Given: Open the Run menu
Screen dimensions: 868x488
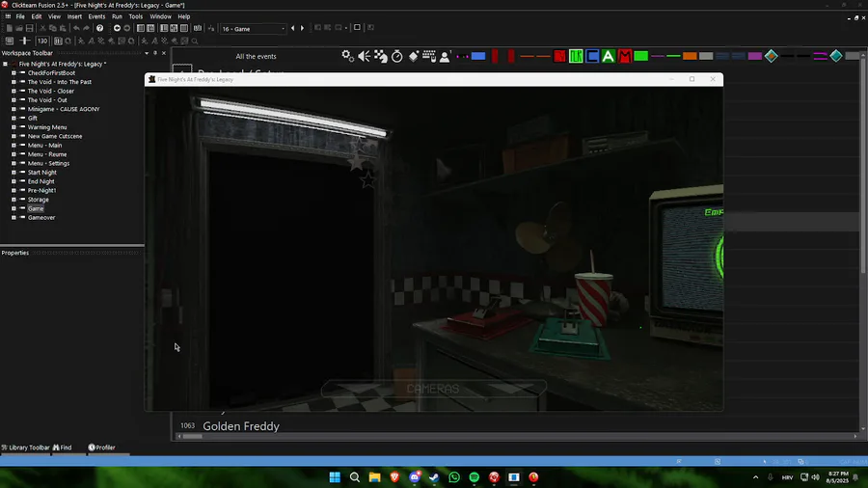Looking at the screenshot, I should pyautogui.click(x=117, y=16).
